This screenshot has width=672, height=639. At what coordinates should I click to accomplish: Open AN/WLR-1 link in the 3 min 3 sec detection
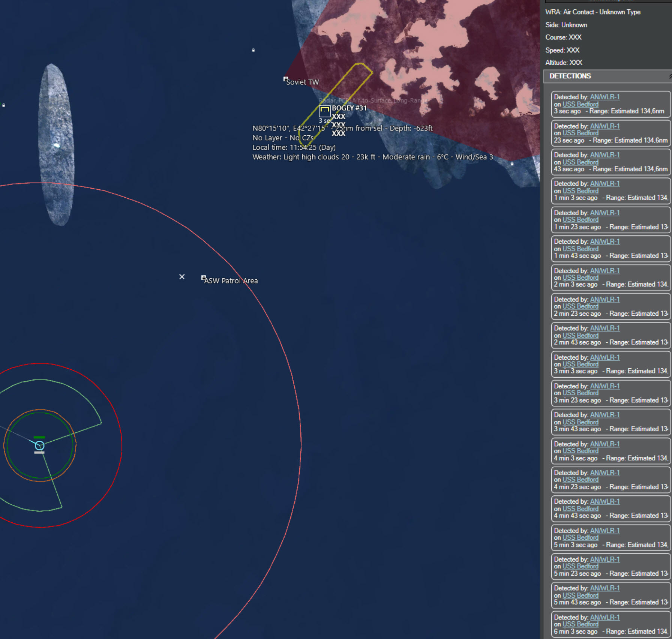coord(604,357)
